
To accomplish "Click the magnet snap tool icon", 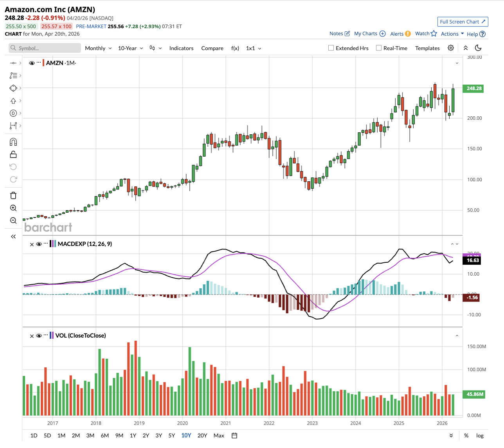I will click(13, 142).
